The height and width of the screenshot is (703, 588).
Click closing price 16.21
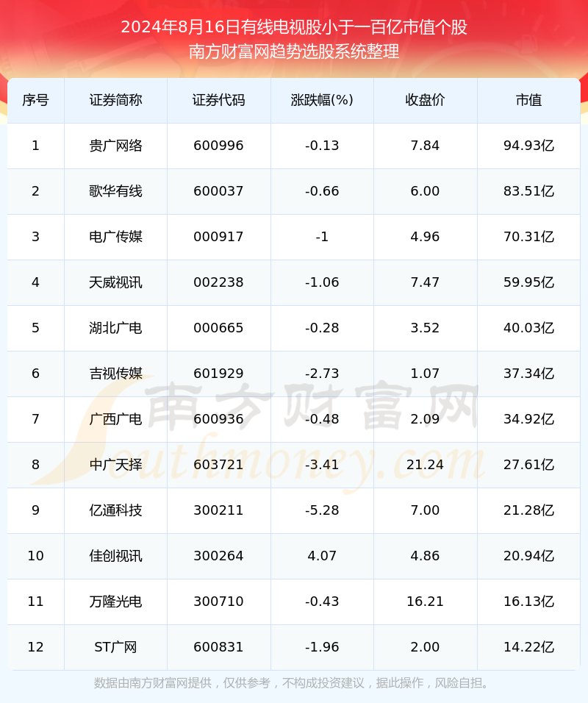point(425,602)
